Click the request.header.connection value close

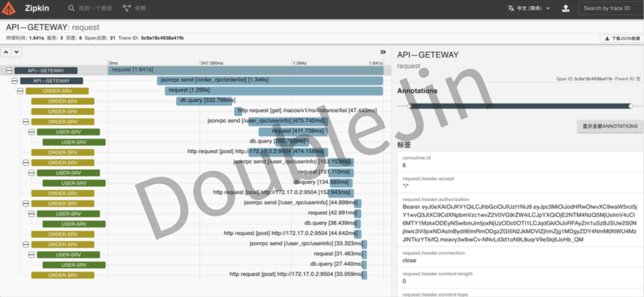409,261
